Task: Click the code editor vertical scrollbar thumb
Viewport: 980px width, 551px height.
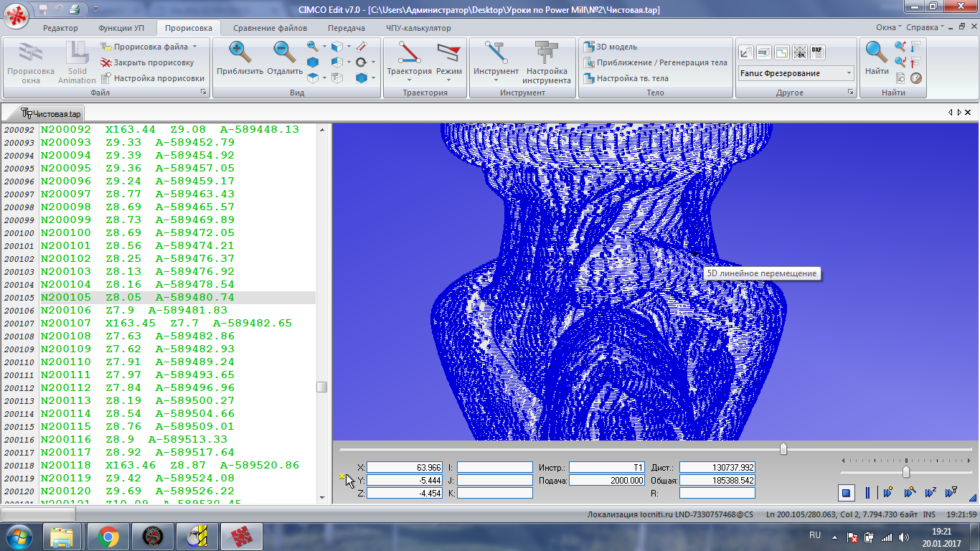Action: [322, 387]
